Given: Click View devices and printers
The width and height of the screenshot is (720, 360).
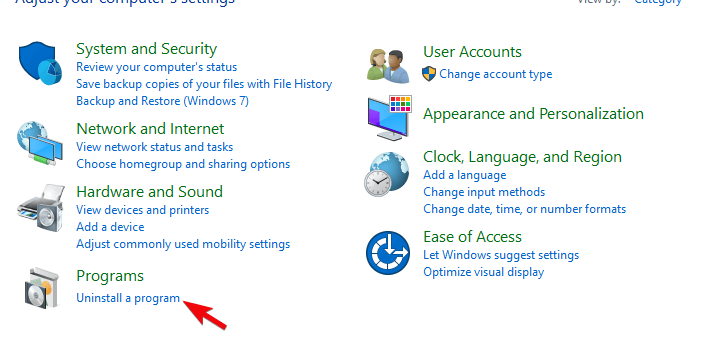Looking at the screenshot, I should pyautogui.click(x=143, y=210).
